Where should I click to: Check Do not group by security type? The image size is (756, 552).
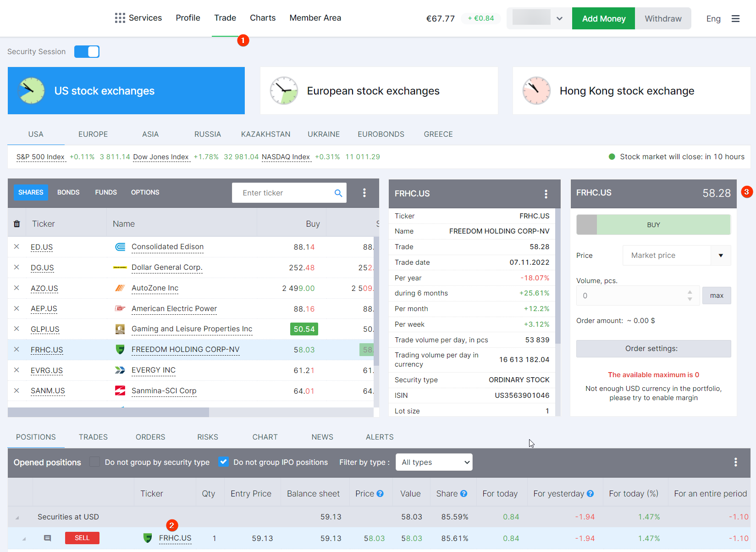point(95,462)
